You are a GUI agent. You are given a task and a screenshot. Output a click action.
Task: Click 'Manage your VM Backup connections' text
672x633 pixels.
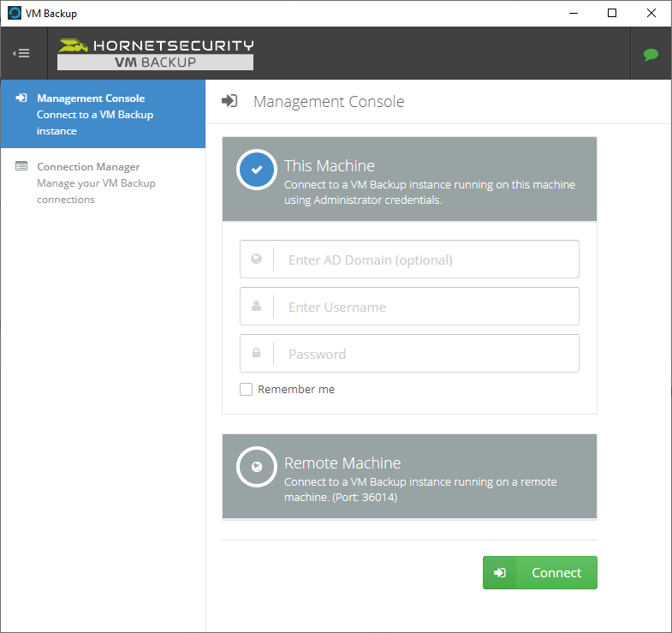(x=96, y=191)
